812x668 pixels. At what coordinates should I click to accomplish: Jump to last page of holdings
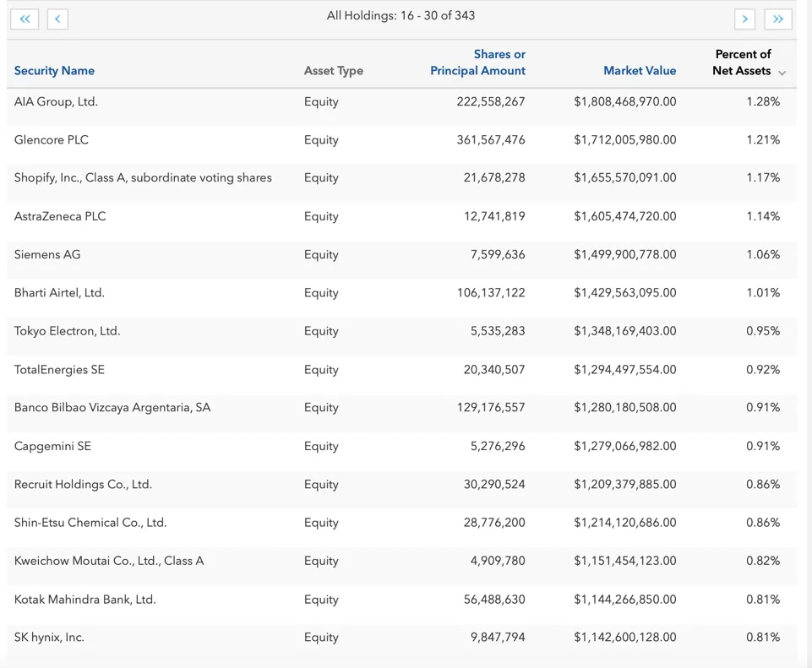pos(778,19)
